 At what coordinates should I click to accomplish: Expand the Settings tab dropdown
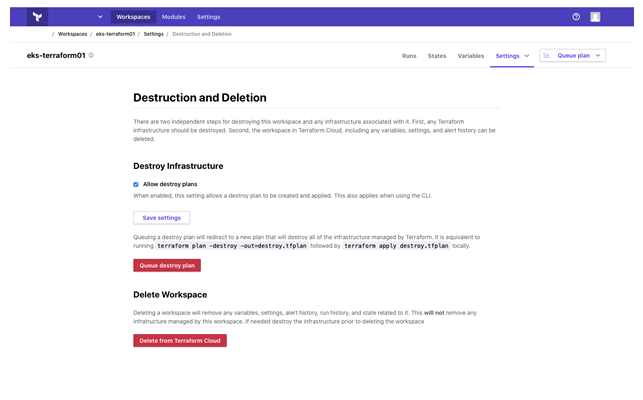526,56
